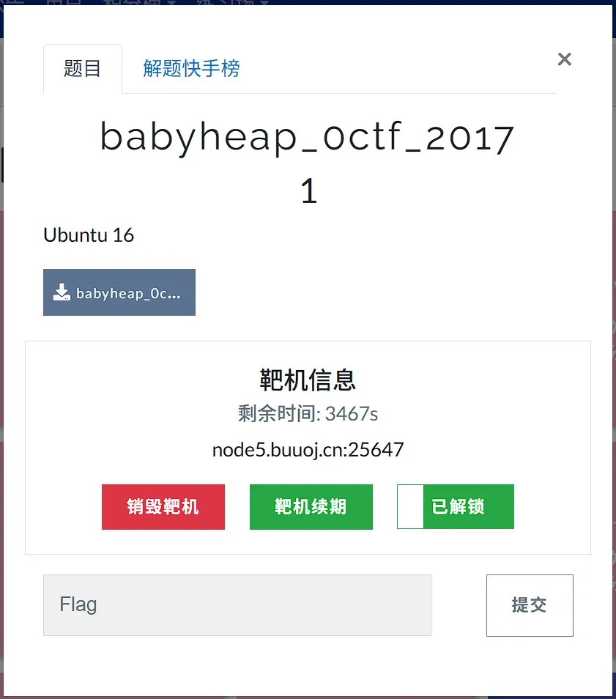
Task: Close the challenge dialog with the X icon
Action: click(x=564, y=59)
